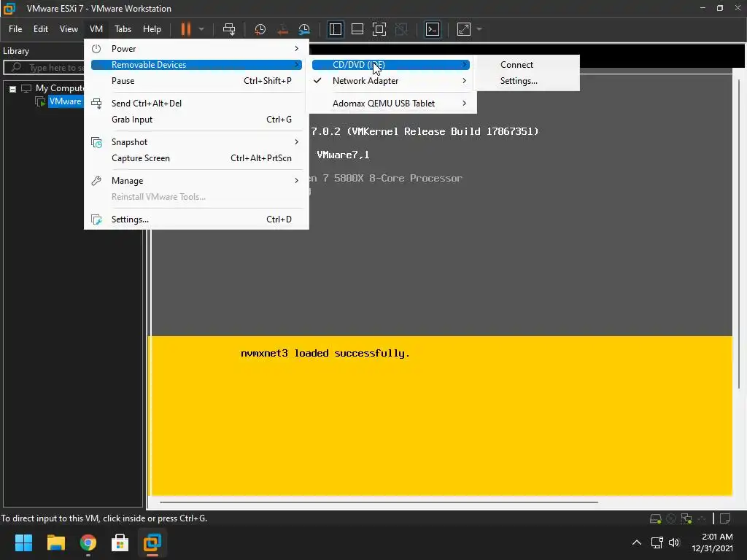Click inside the VM console yellow area
This screenshot has height=560, width=747.
(440, 416)
